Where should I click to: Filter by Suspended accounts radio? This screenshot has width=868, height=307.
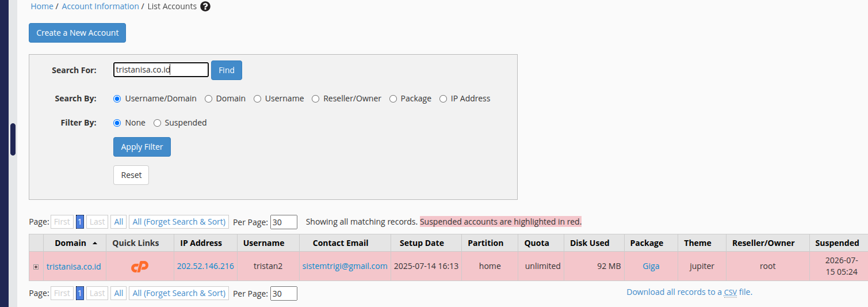tap(157, 123)
